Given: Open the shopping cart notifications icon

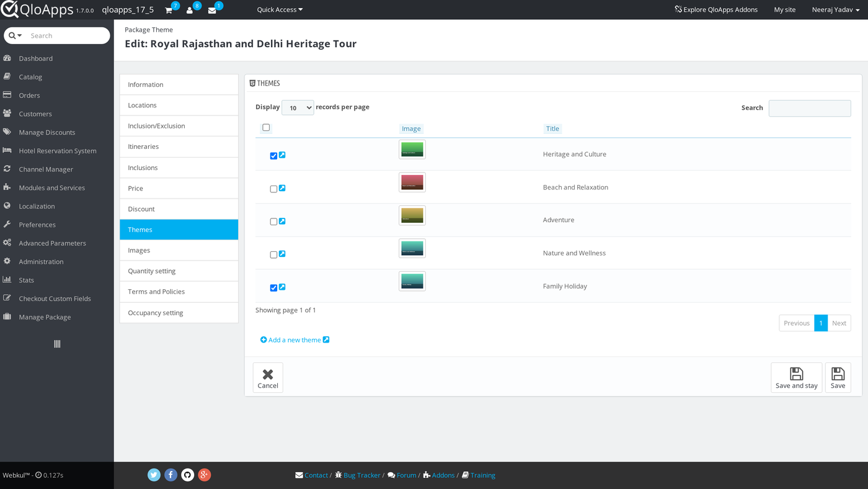Looking at the screenshot, I should coord(169,10).
